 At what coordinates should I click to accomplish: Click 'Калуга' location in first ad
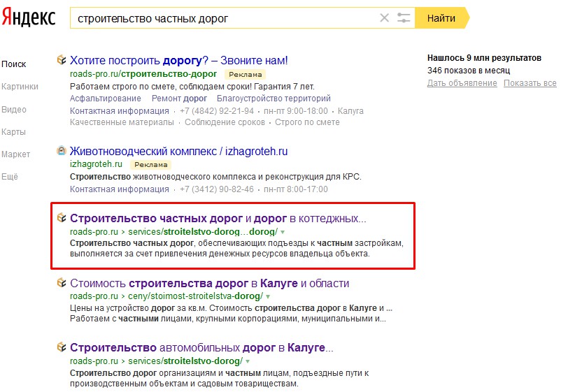point(350,111)
